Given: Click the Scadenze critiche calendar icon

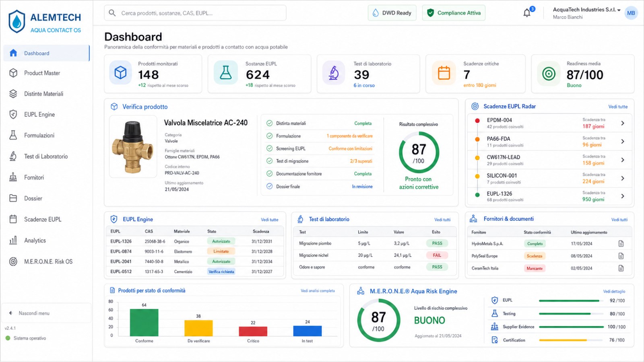Looking at the screenshot, I should 444,72.
